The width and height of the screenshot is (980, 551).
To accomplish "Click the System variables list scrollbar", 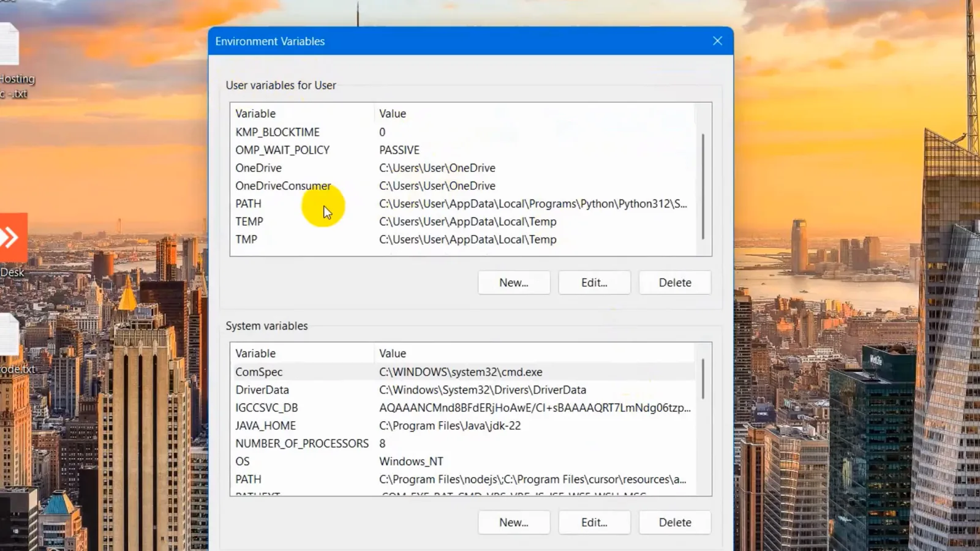I will (703, 379).
